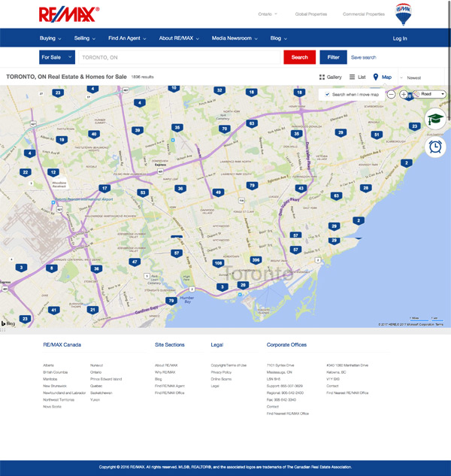
Task: Click the TORONTO, ON location search field
Action: [x=180, y=57]
